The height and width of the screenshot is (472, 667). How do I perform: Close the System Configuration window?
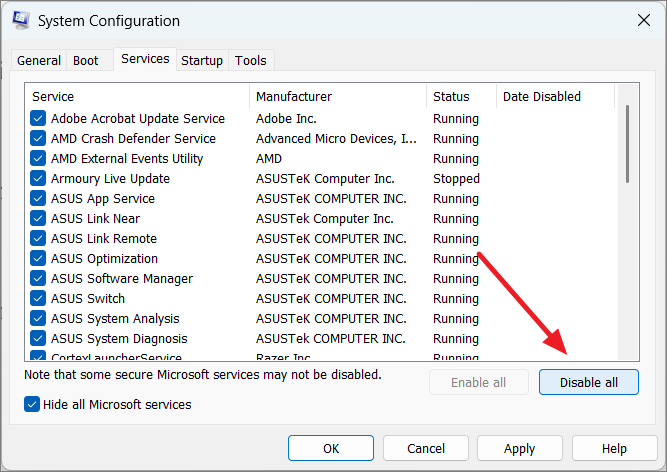[x=642, y=20]
